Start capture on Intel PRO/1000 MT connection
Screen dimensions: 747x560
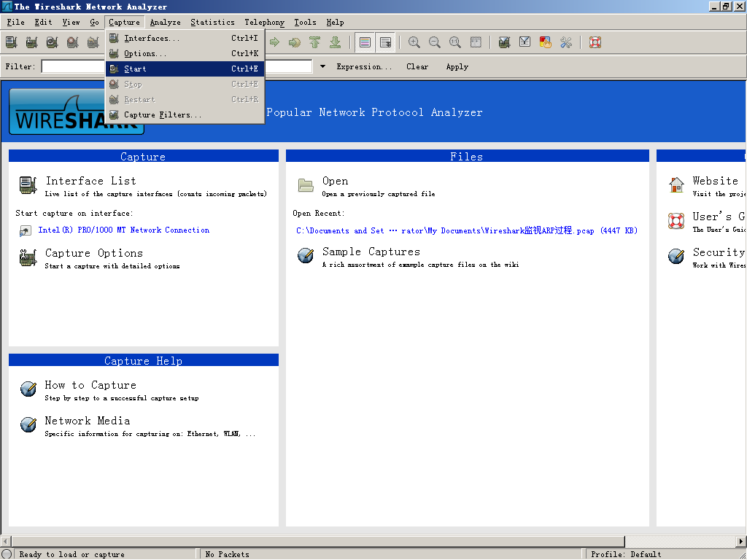123,230
